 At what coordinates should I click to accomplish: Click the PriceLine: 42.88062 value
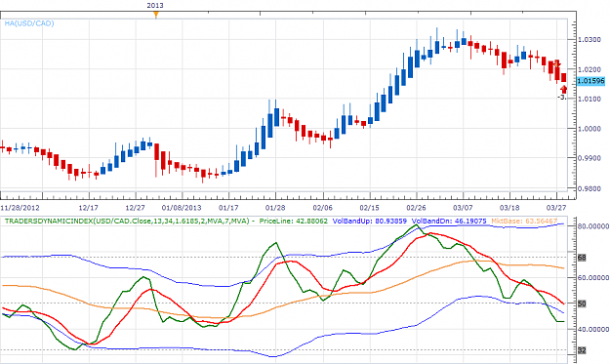point(294,222)
